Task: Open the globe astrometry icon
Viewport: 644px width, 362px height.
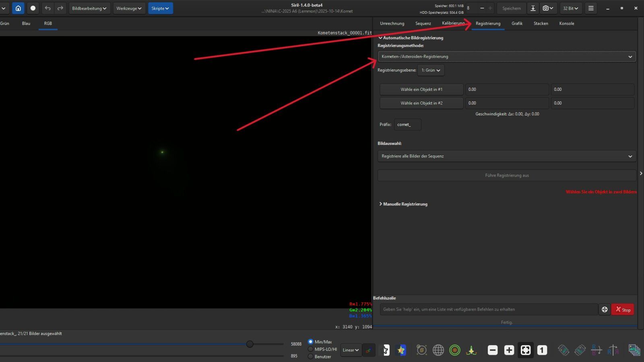Action: [438, 350]
